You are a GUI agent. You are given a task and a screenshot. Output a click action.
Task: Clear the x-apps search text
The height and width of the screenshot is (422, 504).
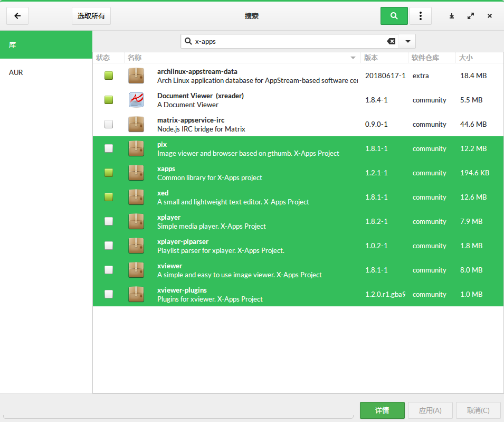pos(391,41)
